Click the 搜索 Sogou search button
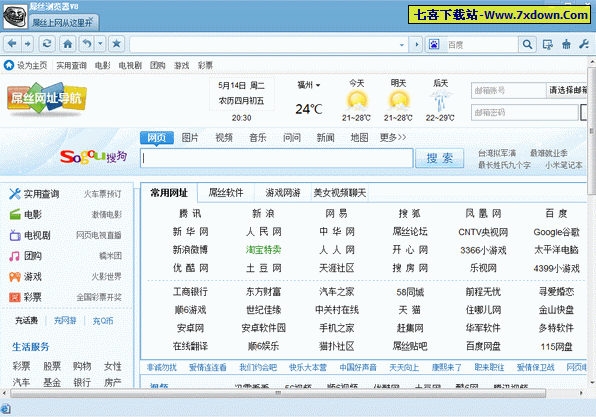 [x=439, y=158]
